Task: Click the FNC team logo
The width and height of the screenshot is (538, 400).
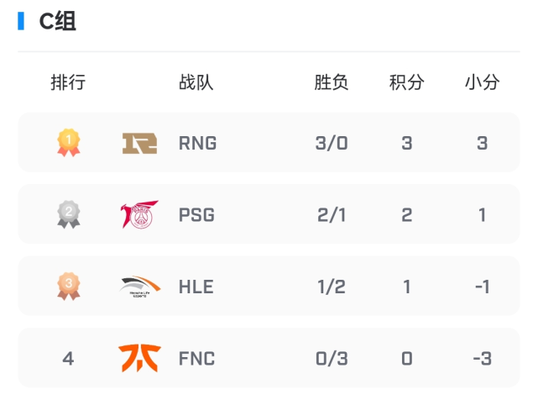Action: pos(140,358)
